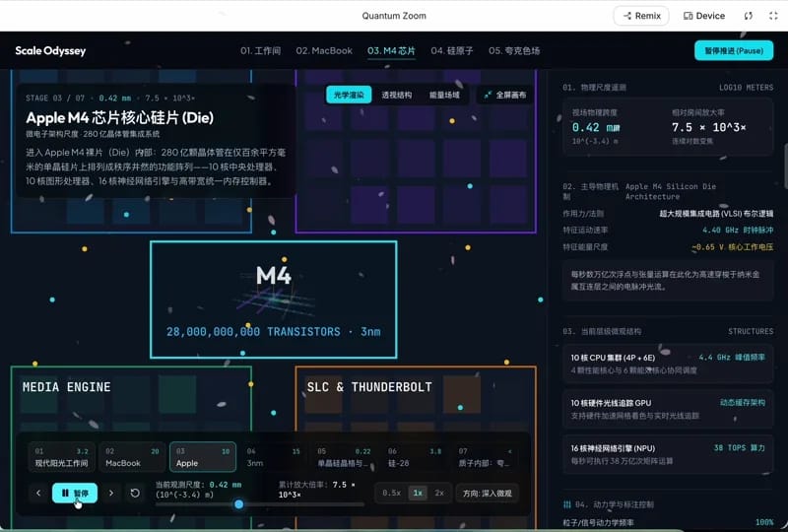This screenshot has width=788, height=532.
Task: Click the 暂停 pause playback button
Action: click(75, 494)
